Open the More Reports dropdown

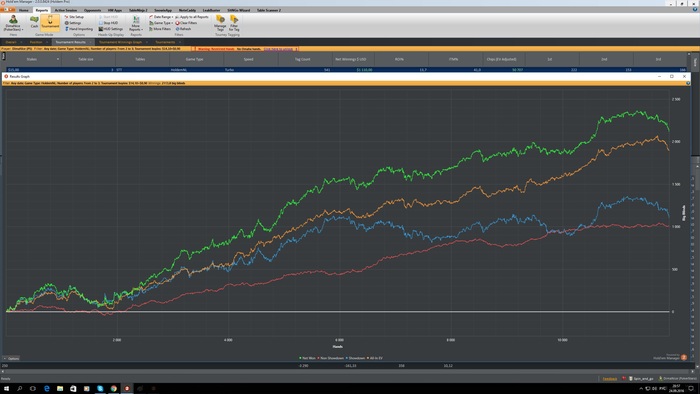[x=136, y=23]
